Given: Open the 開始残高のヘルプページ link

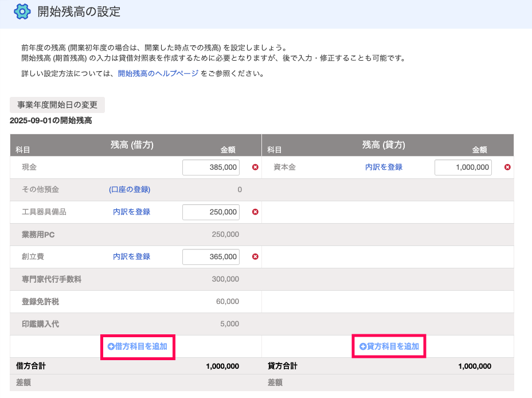Looking at the screenshot, I should click(x=158, y=73).
